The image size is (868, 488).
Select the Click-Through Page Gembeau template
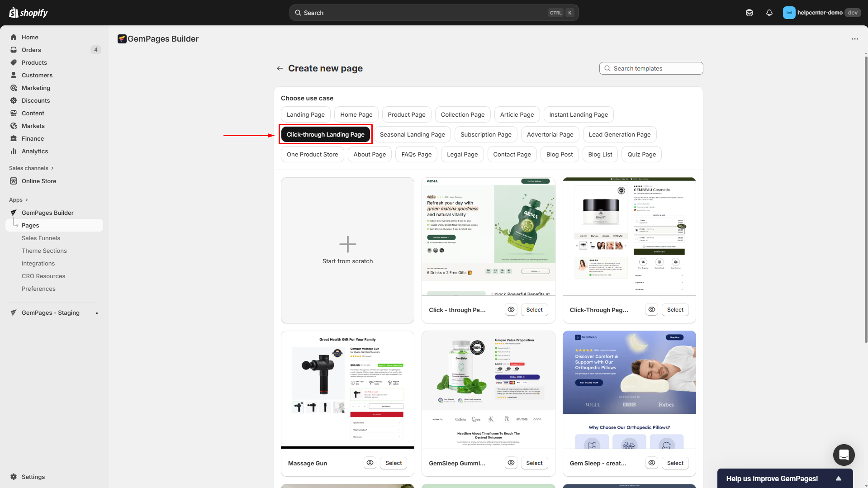tap(675, 309)
